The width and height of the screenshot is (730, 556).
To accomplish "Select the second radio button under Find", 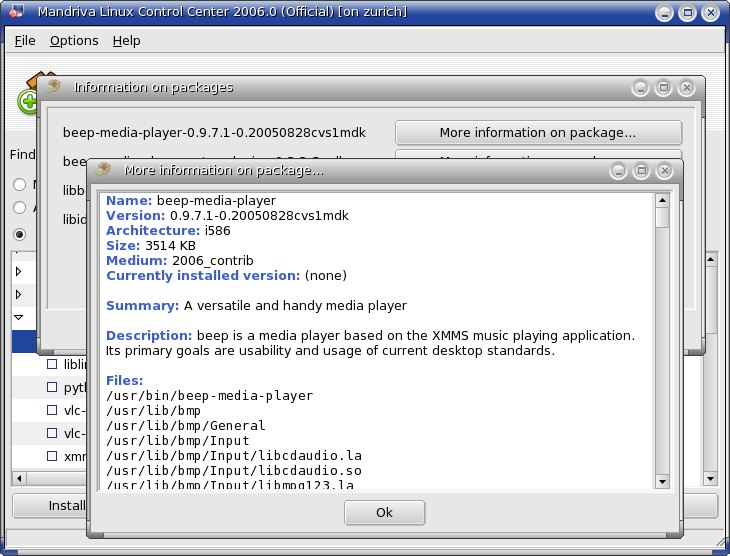I will (20, 207).
